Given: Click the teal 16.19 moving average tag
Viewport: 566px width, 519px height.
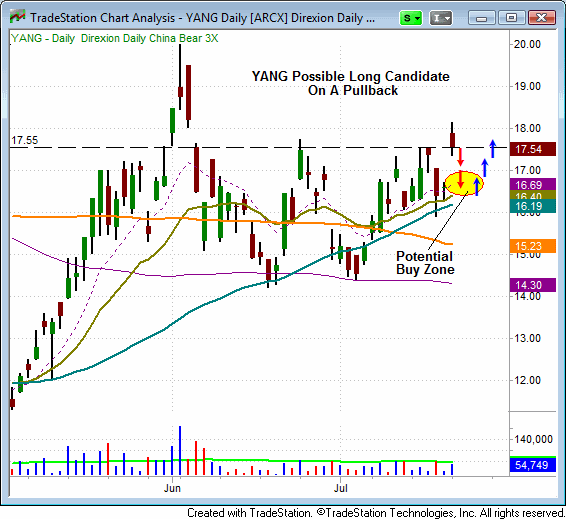Looking at the screenshot, I should [532, 206].
